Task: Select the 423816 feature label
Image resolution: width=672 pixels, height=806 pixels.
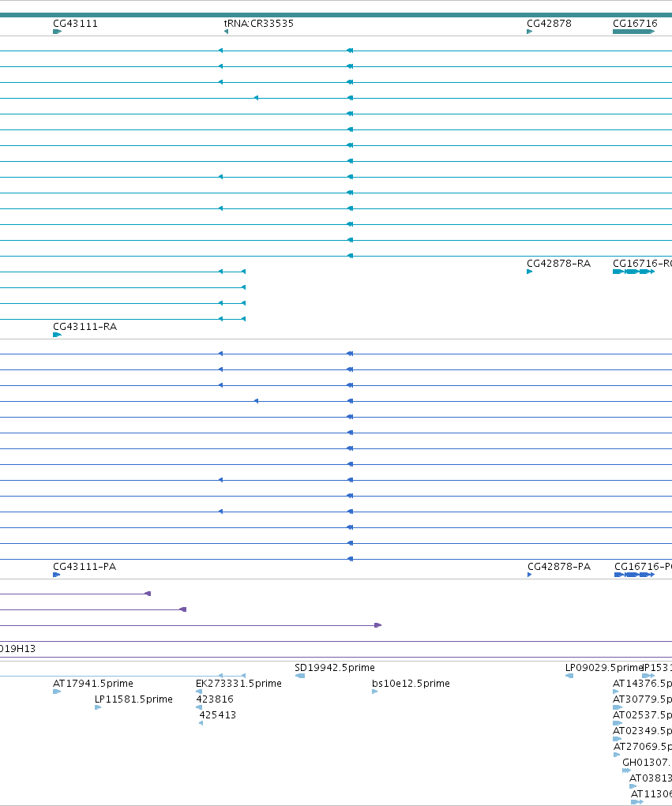Action: [x=215, y=699]
